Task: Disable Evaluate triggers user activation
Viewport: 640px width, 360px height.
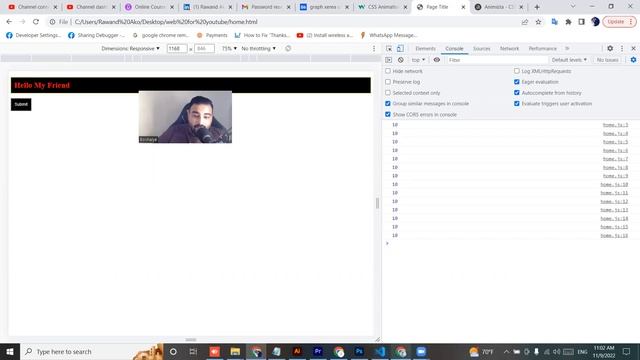Action: click(x=517, y=104)
